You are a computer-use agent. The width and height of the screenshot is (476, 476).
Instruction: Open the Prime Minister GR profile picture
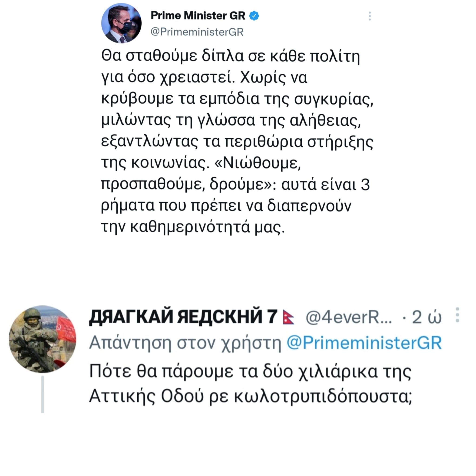121,23
